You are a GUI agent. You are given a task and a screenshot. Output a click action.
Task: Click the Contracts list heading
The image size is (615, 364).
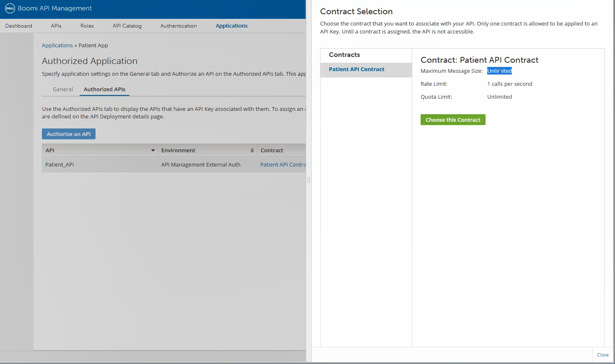[x=344, y=55]
